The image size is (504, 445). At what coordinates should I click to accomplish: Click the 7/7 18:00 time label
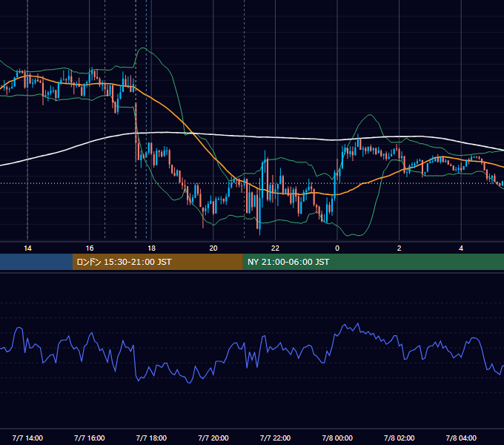(151, 438)
